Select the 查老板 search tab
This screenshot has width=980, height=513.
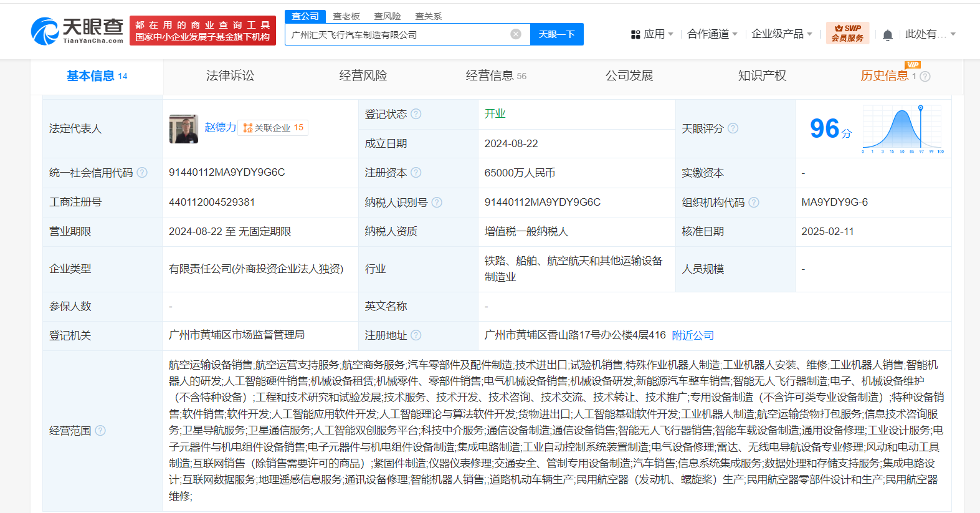coord(346,16)
